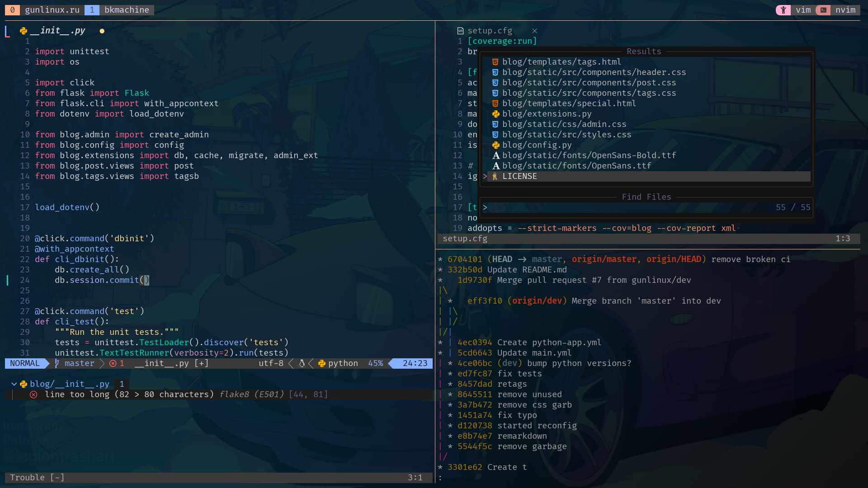This screenshot has height=488, width=868.
Task: Click the HTML icon for blog/templates/tags.html
Action: point(495,62)
